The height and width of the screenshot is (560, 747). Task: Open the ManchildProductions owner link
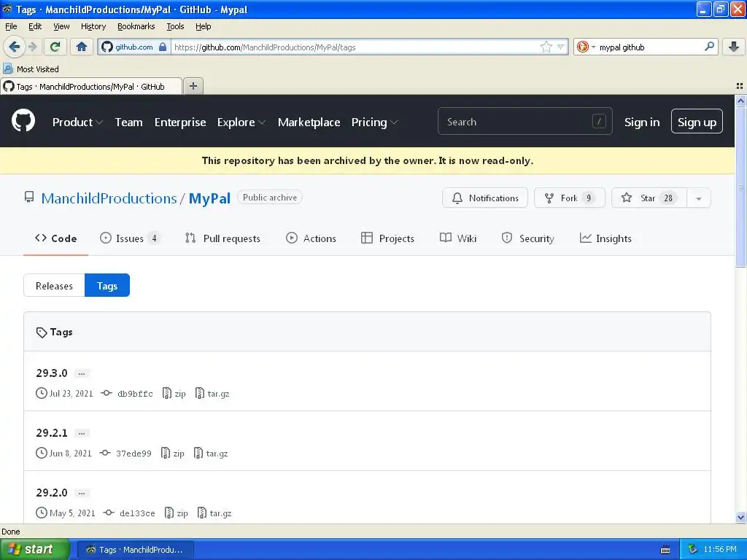(x=109, y=198)
